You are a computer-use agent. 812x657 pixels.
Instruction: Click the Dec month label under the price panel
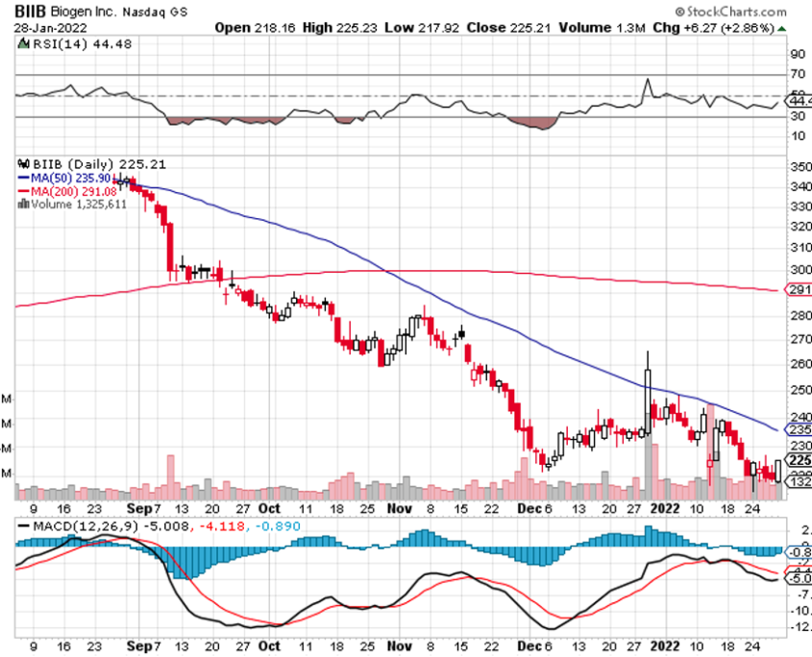[529, 508]
